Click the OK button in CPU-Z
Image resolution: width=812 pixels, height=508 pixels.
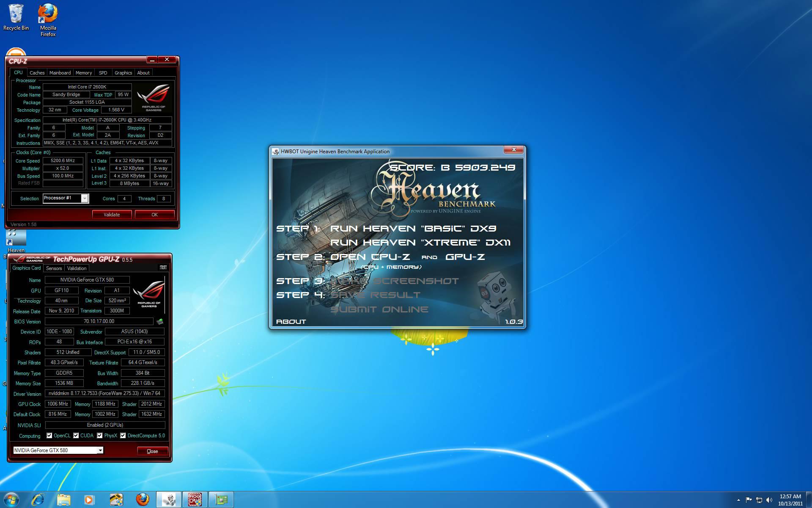click(154, 215)
